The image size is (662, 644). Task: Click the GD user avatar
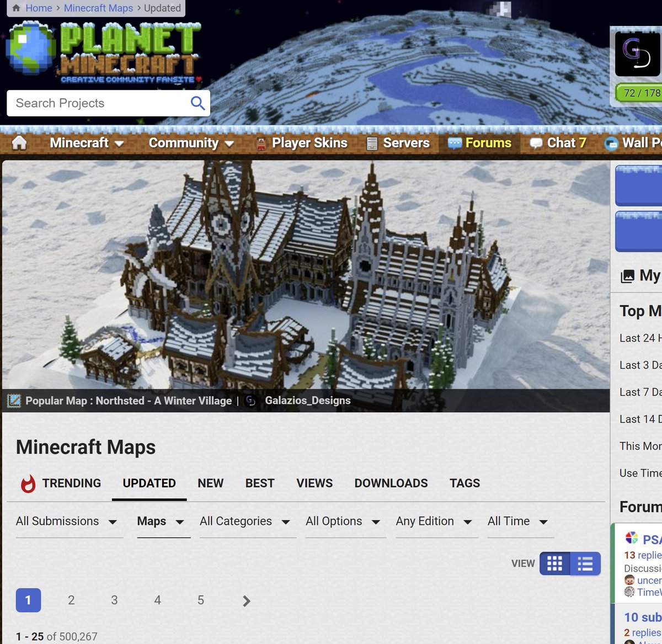638,54
